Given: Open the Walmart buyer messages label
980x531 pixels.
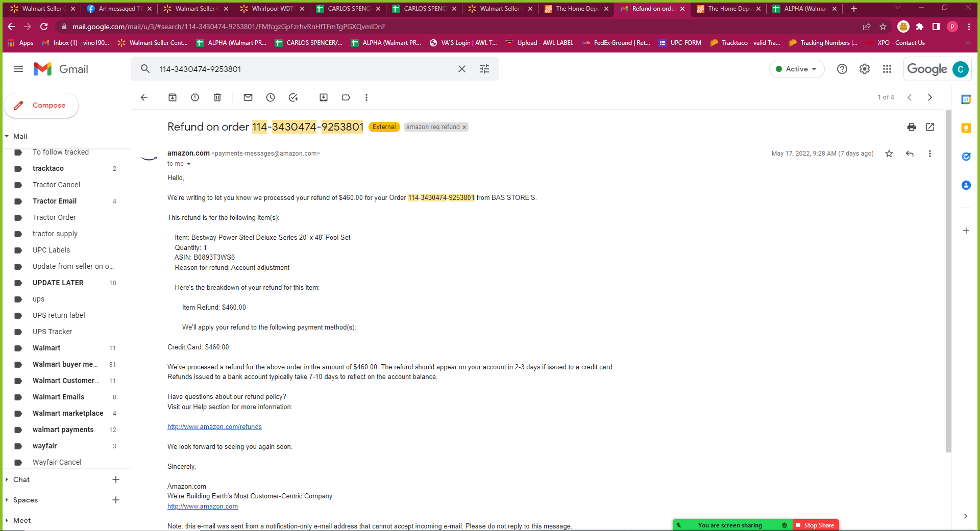Looking at the screenshot, I should (65, 364).
